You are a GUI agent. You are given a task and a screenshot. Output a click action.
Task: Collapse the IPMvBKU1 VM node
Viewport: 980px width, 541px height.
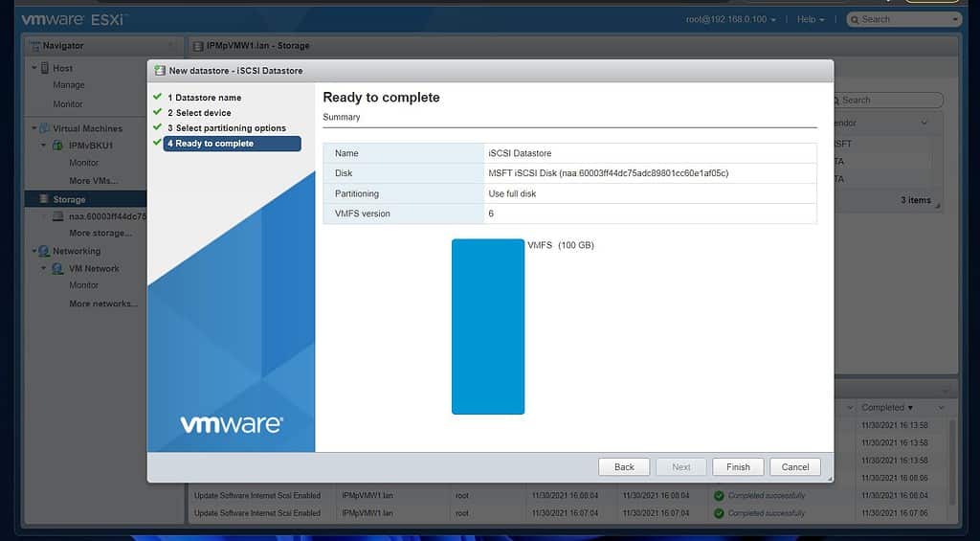[44, 146]
